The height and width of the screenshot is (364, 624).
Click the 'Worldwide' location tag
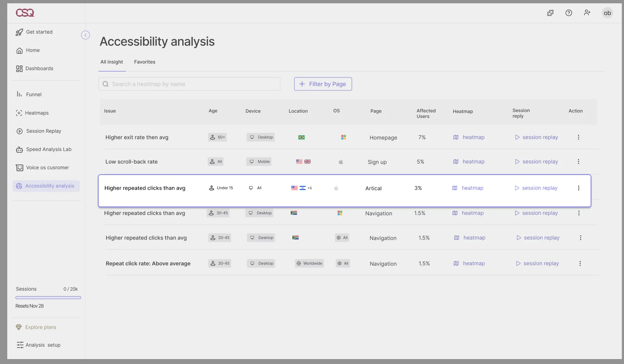pos(309,263)
